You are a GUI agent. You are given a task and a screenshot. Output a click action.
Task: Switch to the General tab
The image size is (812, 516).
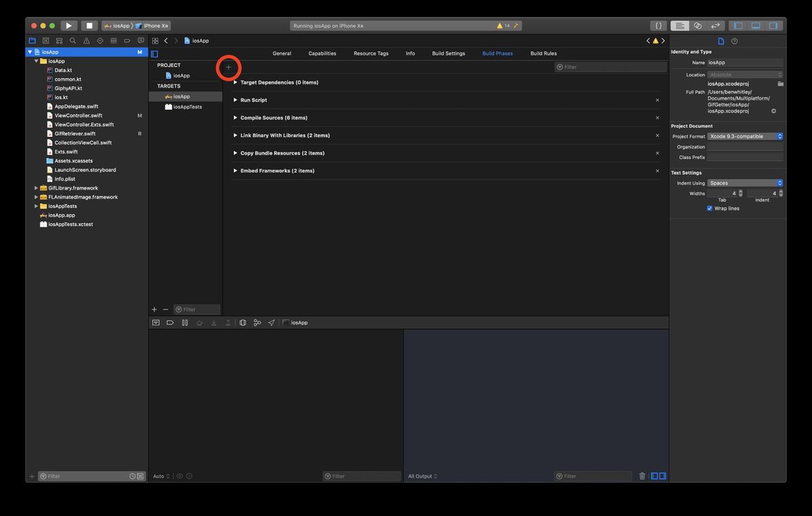(282, 53)
